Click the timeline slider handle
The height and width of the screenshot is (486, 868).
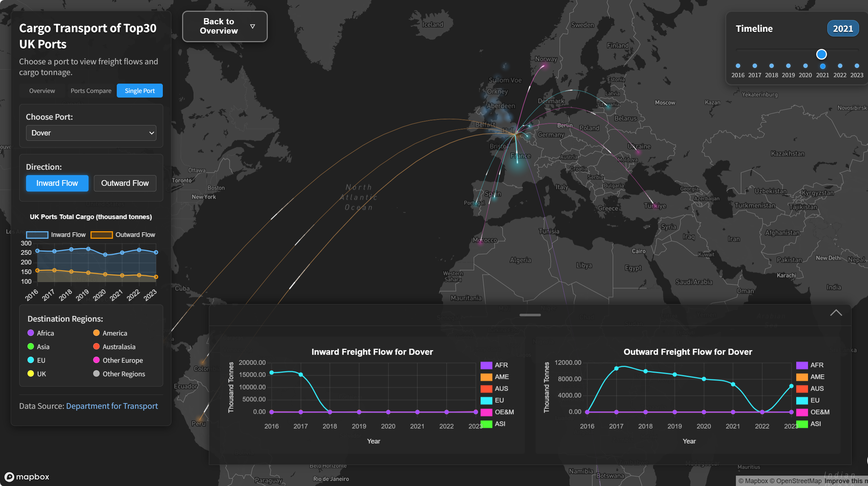[x=821, y=54]
